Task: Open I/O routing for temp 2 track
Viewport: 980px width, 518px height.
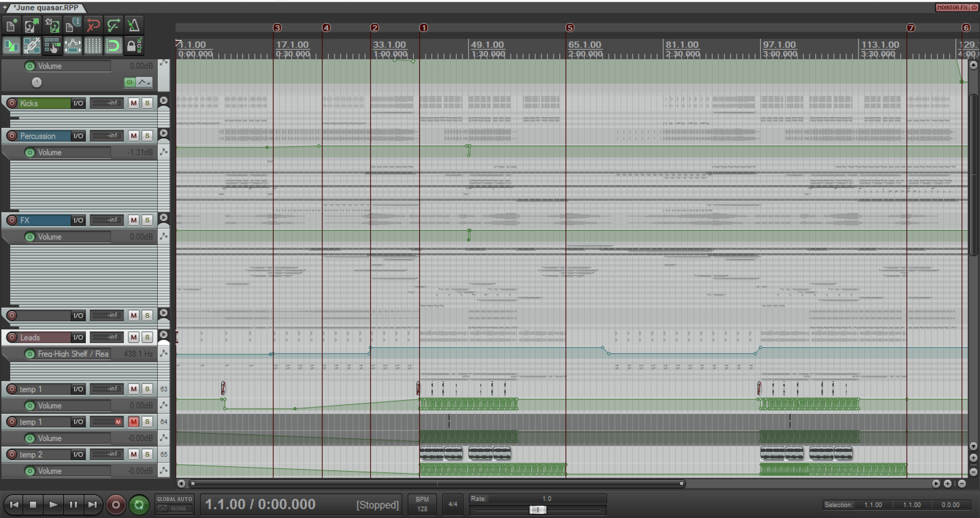Action: [78, 454]
